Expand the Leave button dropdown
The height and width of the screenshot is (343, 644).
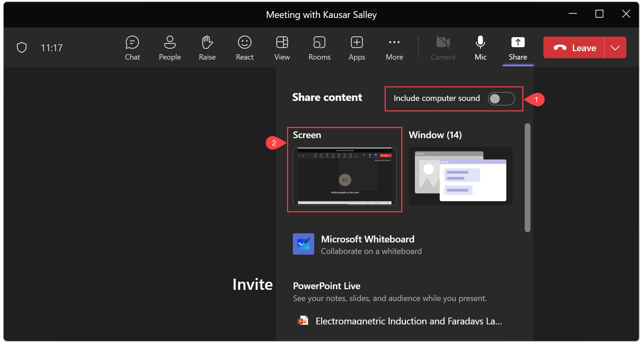615,47
